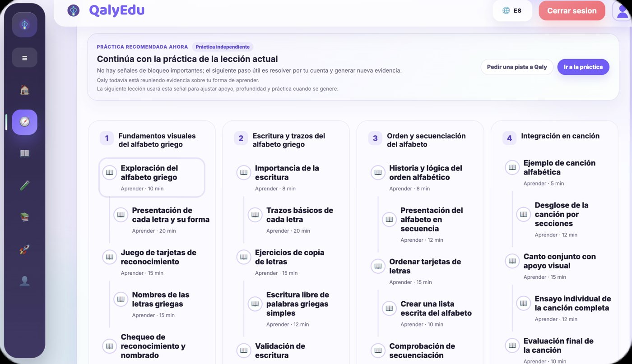Click book icon beside Crear una lista escrita
632x364 pixels.
click(389, 309)
